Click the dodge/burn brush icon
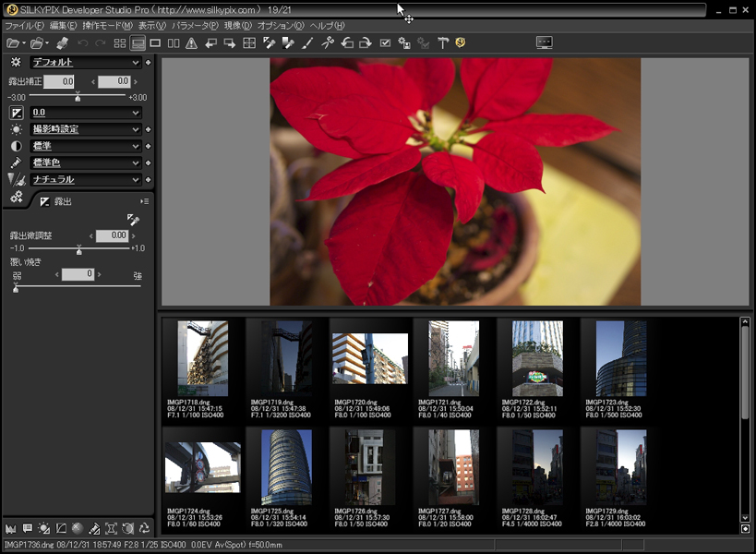 (94, 528)
